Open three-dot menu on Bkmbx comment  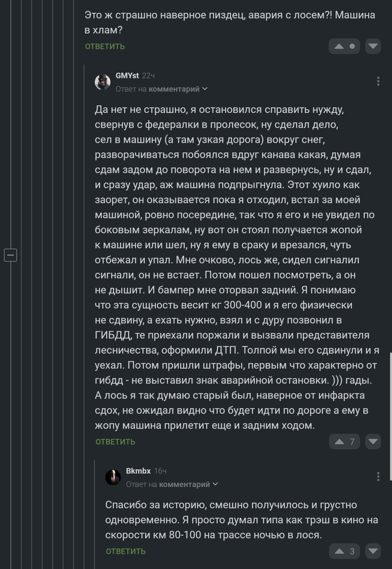point(378,476)
